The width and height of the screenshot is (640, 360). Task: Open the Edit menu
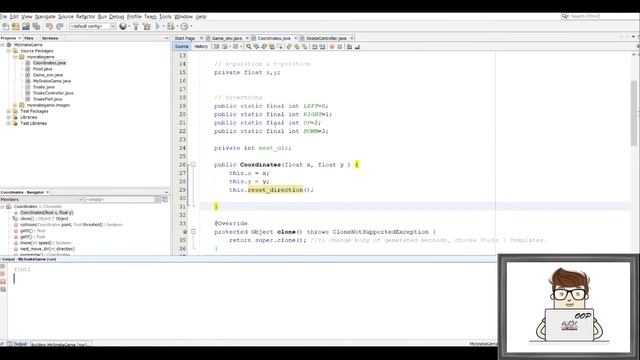pos(14,16)
